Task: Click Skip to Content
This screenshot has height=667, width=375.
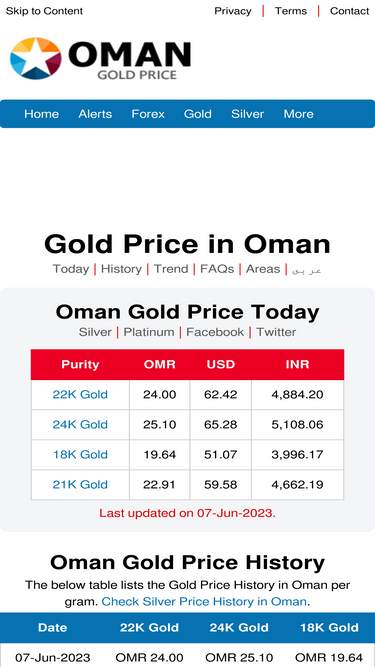Action: [x=44, y=11]
